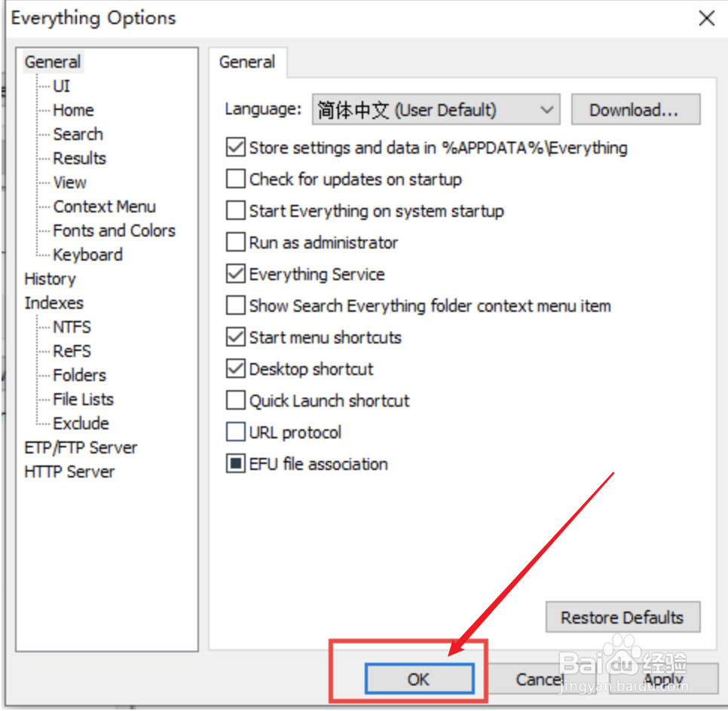The width and height of the screenshot is (728, 711).
Task: Select Results in the options tree
Action: click(79, 159)
